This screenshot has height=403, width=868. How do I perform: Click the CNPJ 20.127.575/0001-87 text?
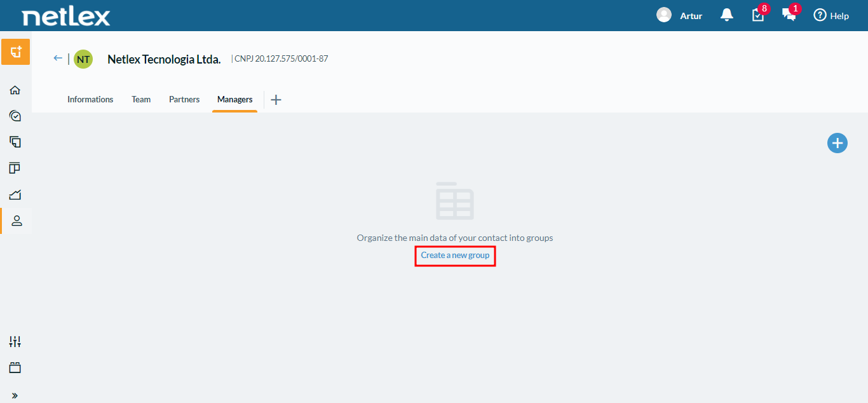click(x=281, y=58)
